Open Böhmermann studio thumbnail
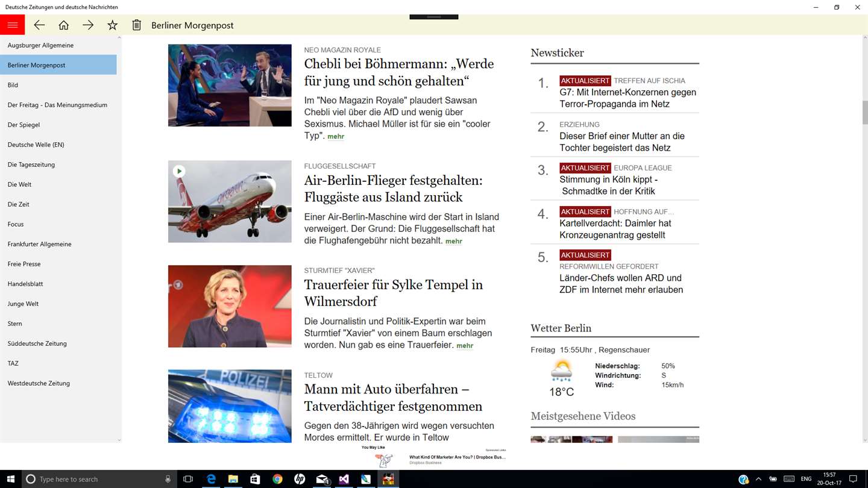The image size is (868, 488). [230, 85]
